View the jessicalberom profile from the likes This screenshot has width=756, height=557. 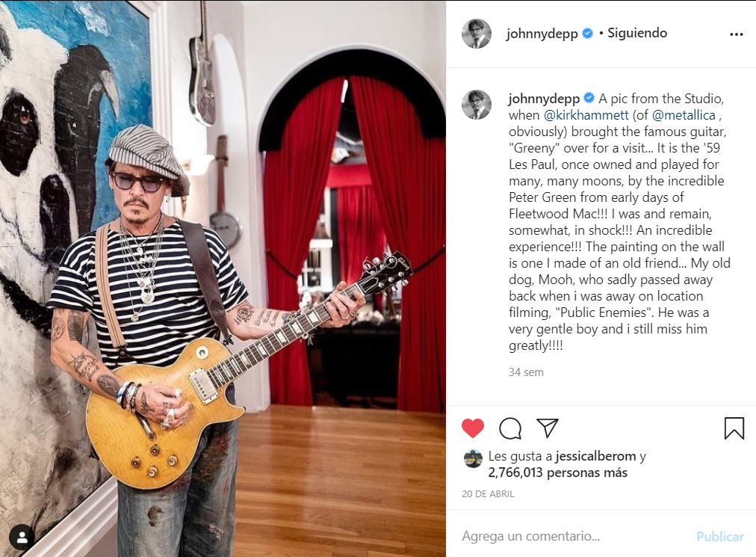(x=595, y=456)
